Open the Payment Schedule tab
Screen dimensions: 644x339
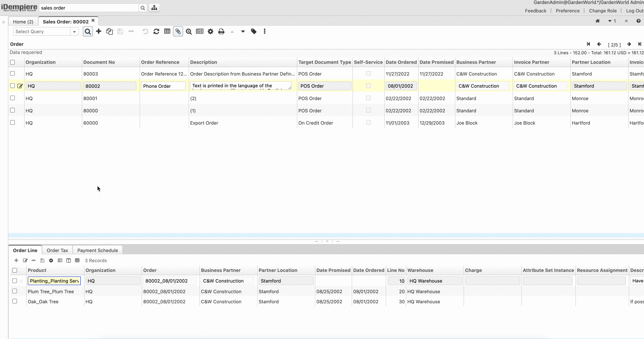97,250
